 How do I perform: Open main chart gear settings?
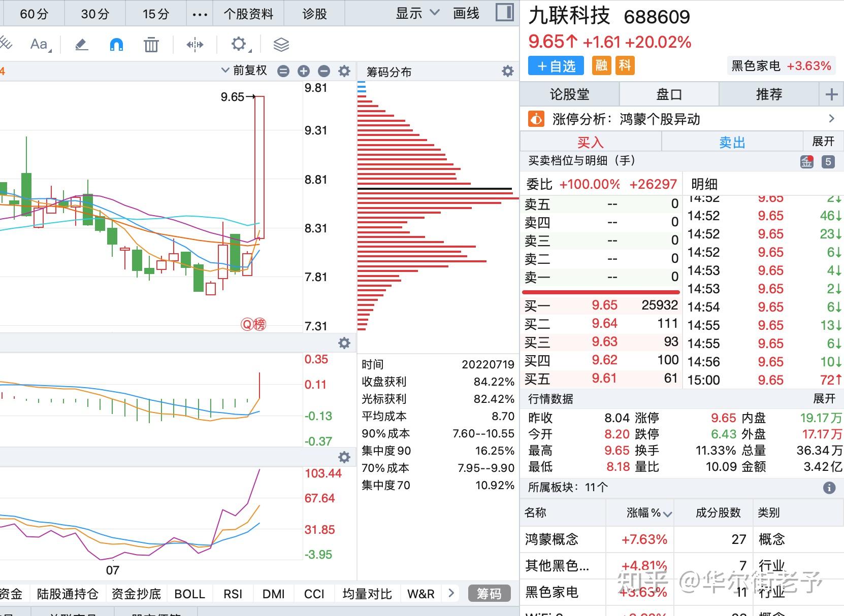click(x=344, y=71)
